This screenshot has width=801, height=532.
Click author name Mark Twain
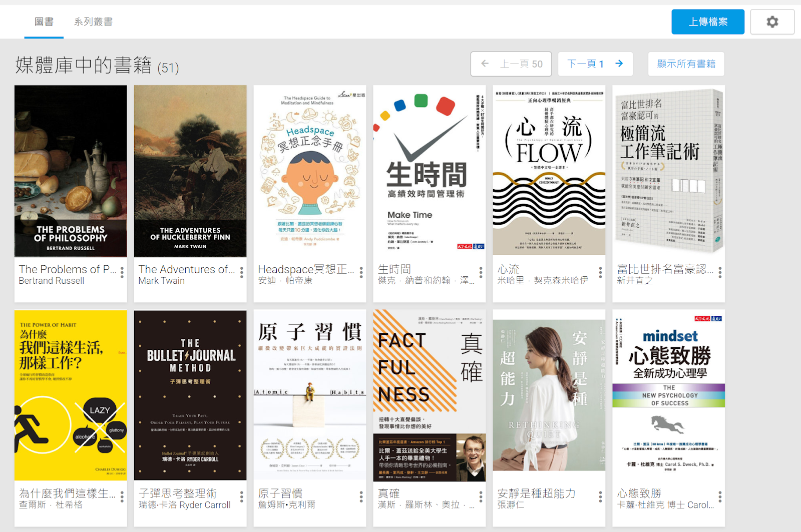tap(161, 281)
